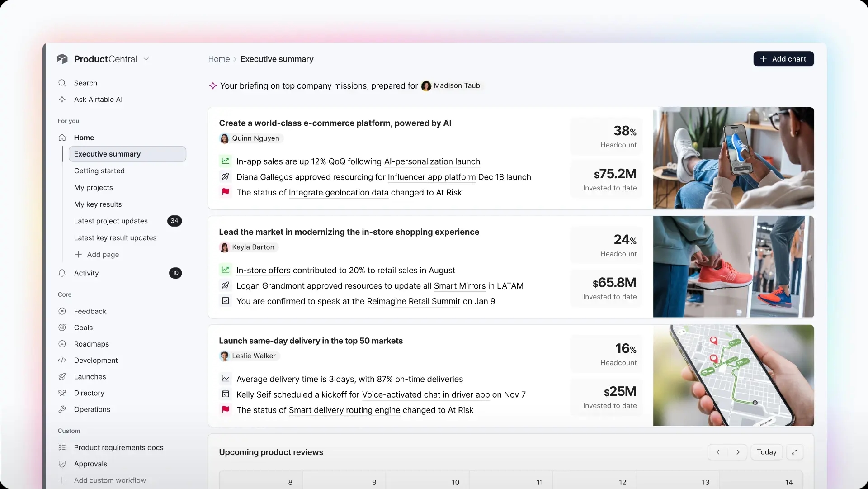Click the Development code icon
The image size is (868, 489).
[62, 360]
